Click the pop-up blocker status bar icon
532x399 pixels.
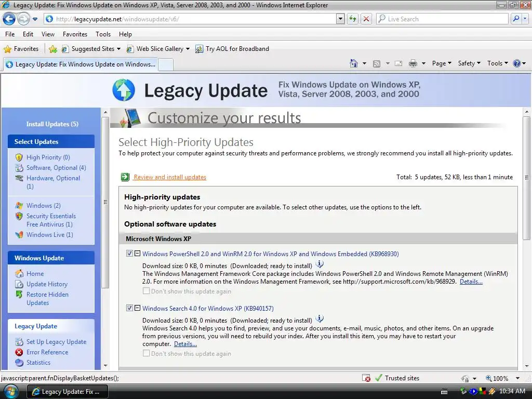point(366,378)
